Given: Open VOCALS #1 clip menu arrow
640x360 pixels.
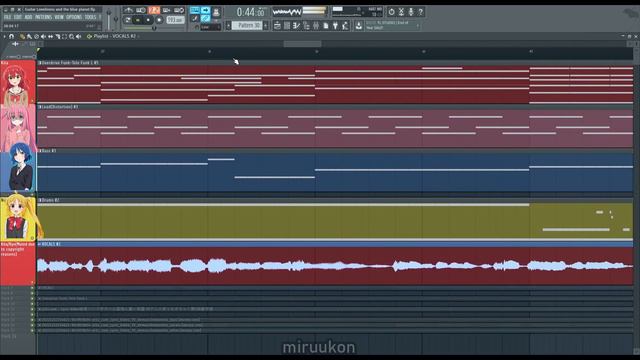Looking at the screenshot, I should [x=40, y=244].
